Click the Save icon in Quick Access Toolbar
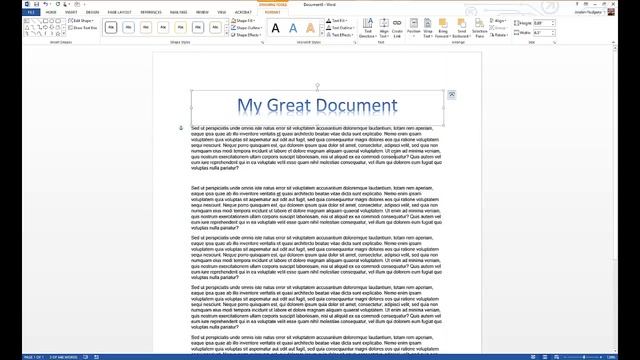The width and height of the screenshot is (640, 360). coord(36,4)
